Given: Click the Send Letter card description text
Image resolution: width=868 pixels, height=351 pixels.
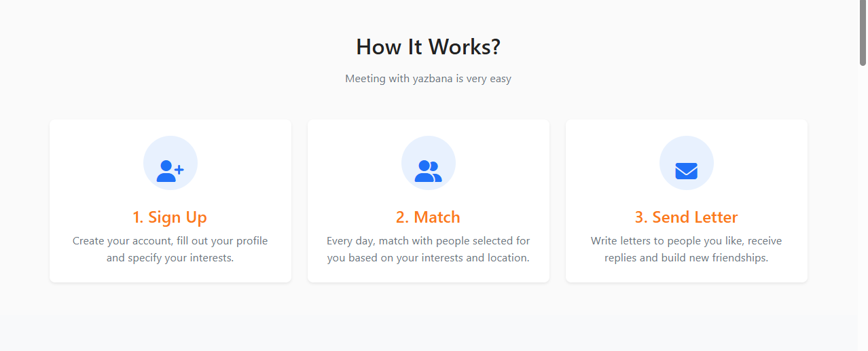Looking at the screenshot, I should (686, 249).
